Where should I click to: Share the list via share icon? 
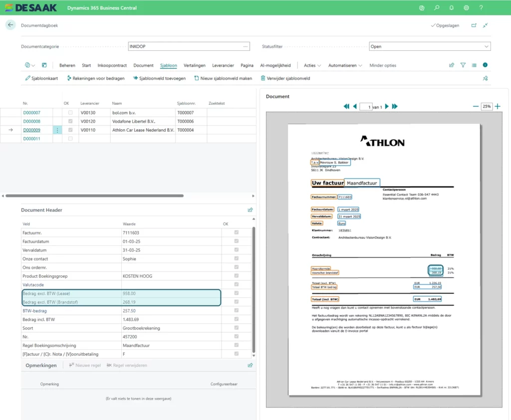(x=451, y=65)
